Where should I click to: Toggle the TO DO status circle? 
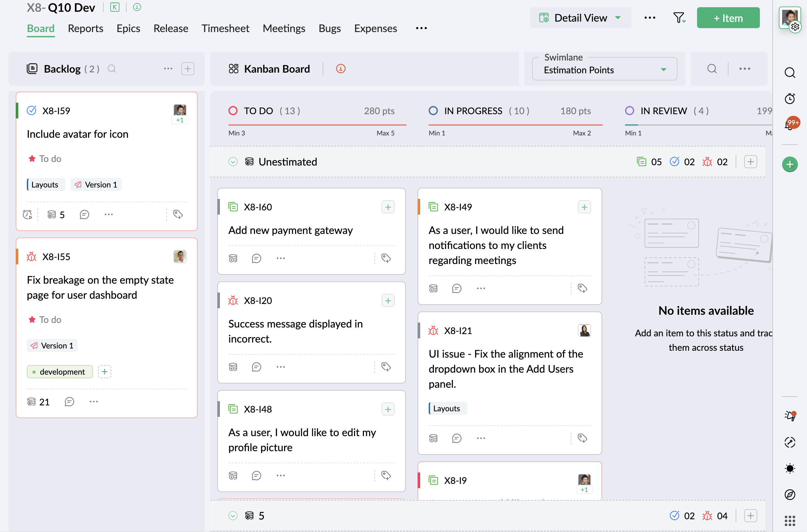[x=233, y=111]
